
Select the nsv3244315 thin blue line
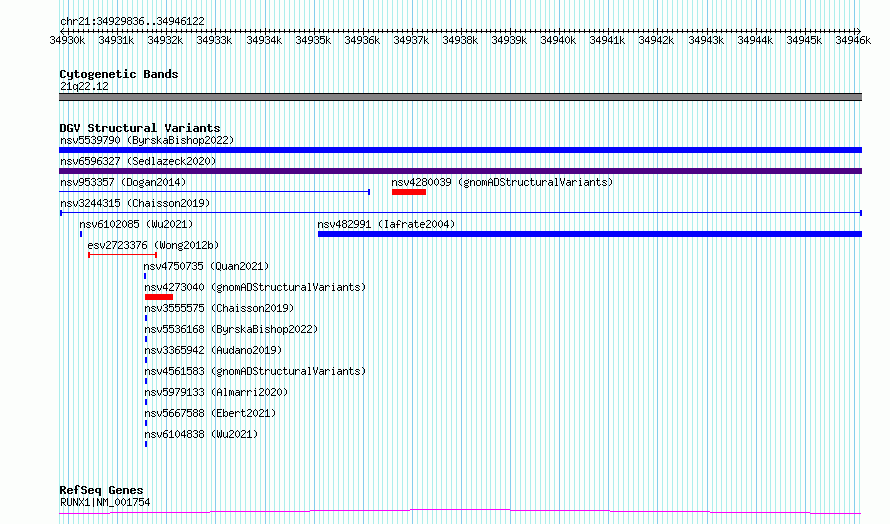[461, 213]
